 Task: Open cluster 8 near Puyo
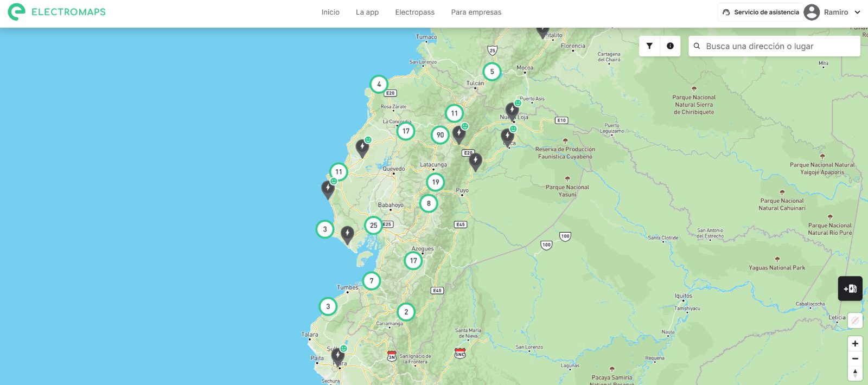[x=429, y=203]
